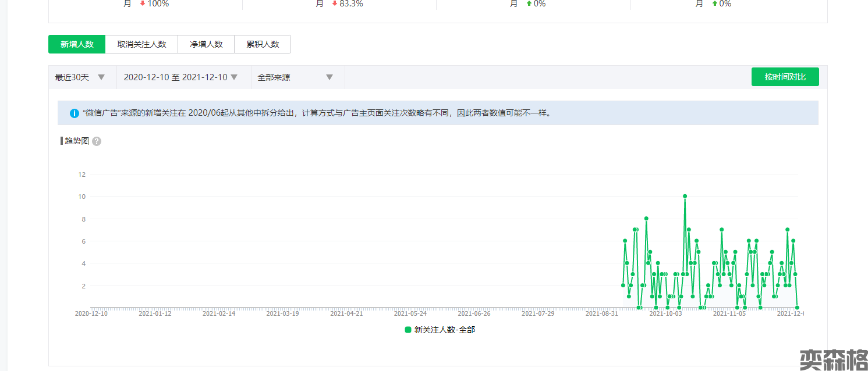Screen dimensions: 868x371
Task: Switch to the 取消关注人数 tab
Action: (x=141, y=44)
